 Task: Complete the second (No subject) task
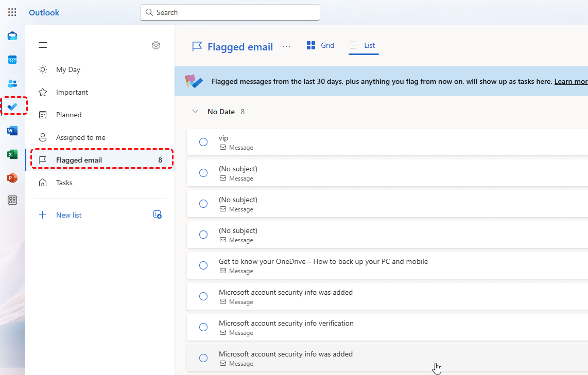tap(203, 204)
